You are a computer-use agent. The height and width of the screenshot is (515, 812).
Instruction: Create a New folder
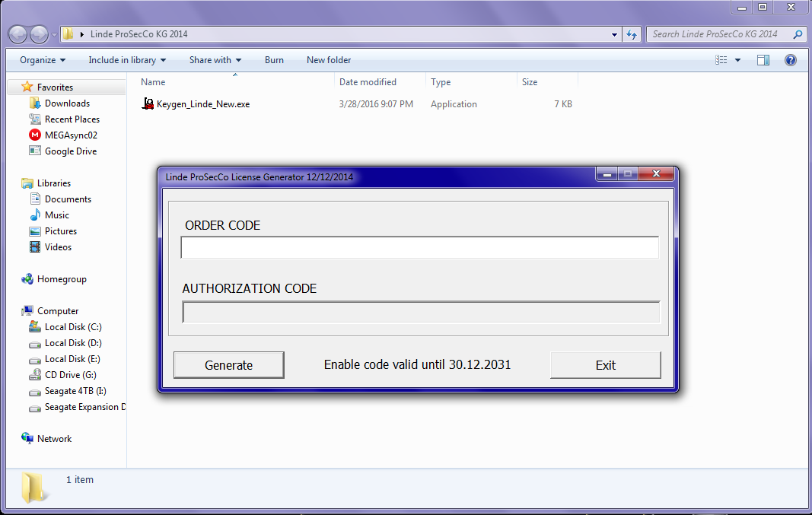(328, 60)
